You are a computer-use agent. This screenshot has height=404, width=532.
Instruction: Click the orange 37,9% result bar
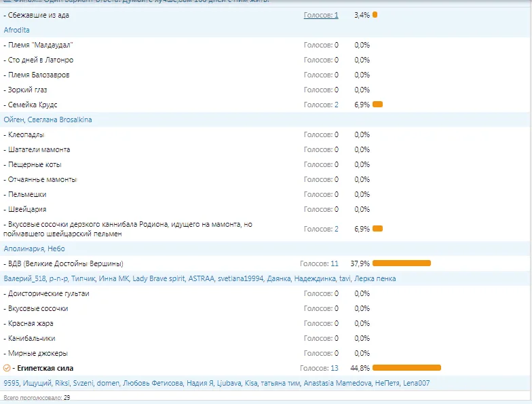click(401, 263)
